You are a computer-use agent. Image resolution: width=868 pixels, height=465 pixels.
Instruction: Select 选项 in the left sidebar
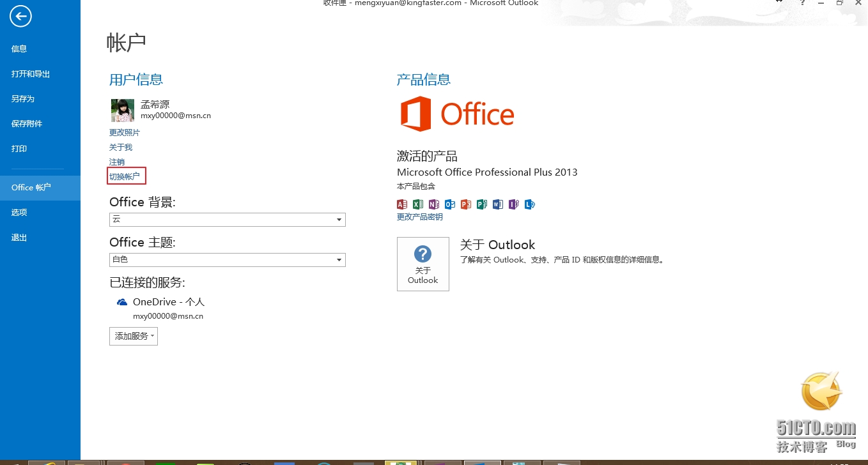click(19, 213)
